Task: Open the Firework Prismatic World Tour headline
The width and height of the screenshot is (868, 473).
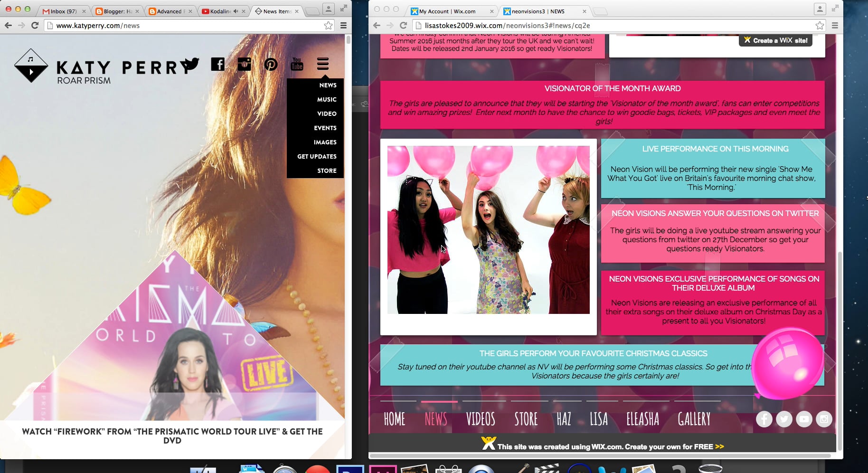Action: 172,436
